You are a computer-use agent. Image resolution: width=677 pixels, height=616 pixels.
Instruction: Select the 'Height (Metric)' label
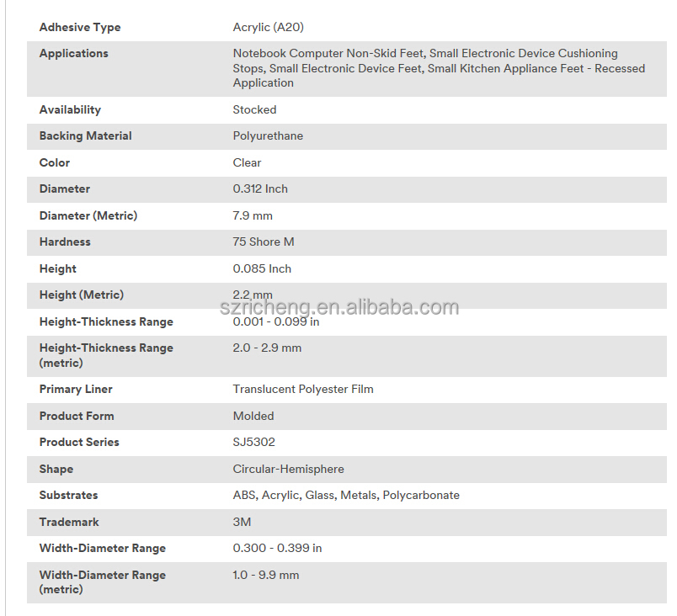(x=81, y=295)
